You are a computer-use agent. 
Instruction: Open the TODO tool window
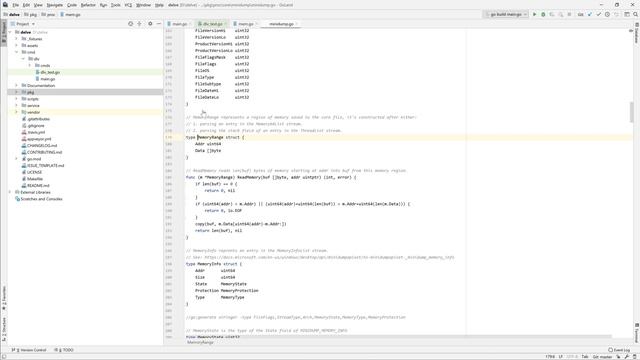pyautogui.click(x=64, y=350)
